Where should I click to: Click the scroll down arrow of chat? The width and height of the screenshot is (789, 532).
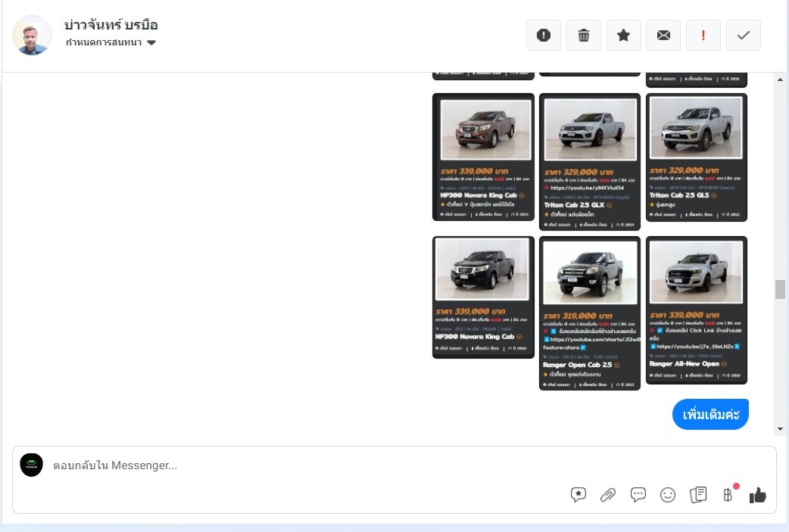(x=780, y=429)
